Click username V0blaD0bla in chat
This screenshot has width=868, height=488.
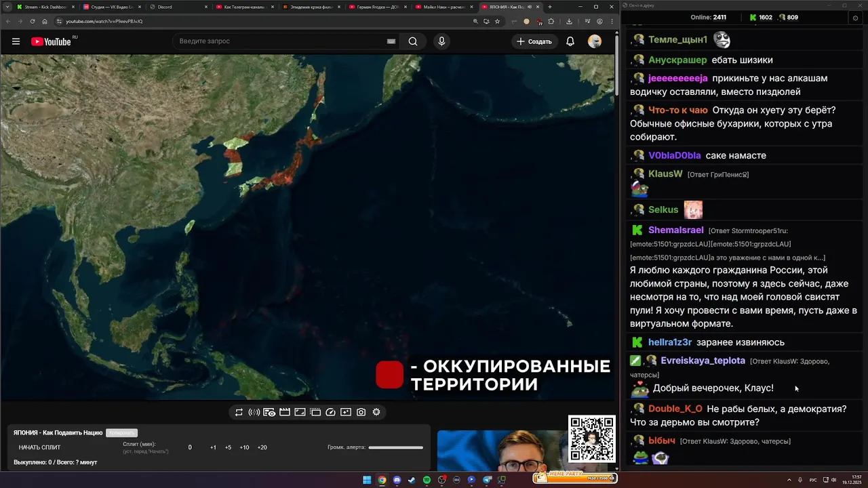coord(675,155)
